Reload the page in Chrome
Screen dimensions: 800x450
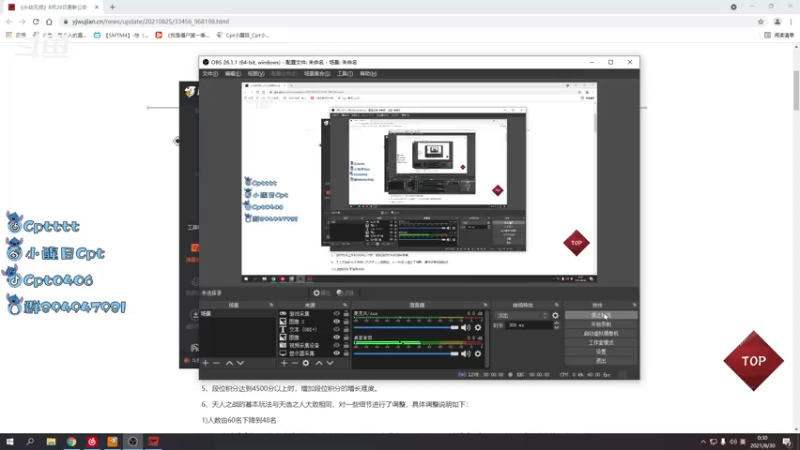coord(36,21)
